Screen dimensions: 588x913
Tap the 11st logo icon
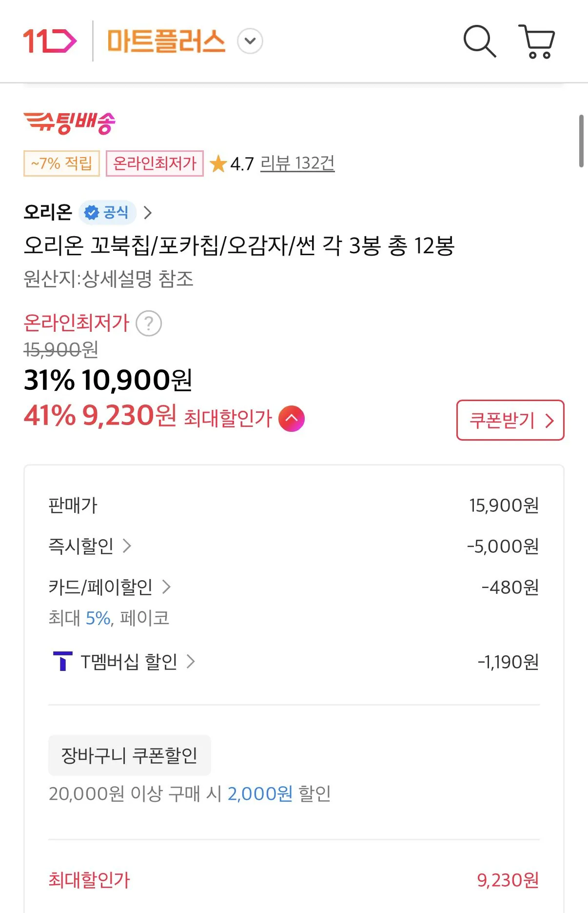[50, 41]
